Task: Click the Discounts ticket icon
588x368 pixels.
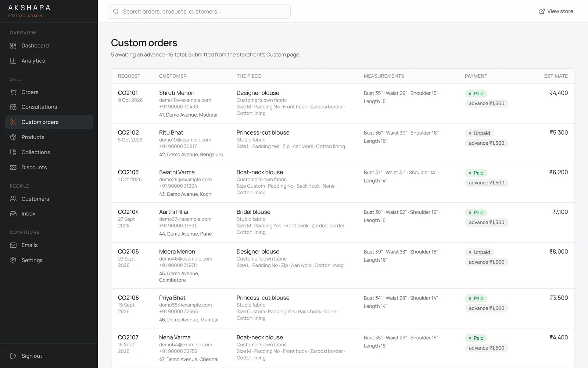Action: pyautogui.click(x=13, y=167)
